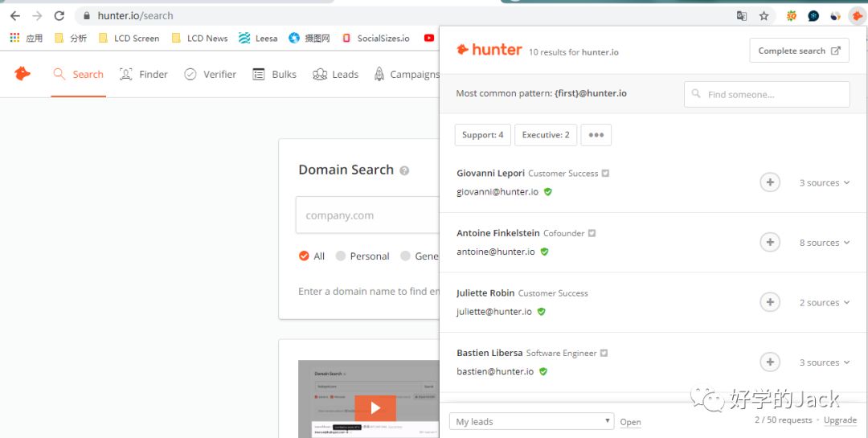Image resolution: width=868 pixels, height=438 pixels.
Task: Add Giovanni Lepori to leads
Action: tap(770, 182)
